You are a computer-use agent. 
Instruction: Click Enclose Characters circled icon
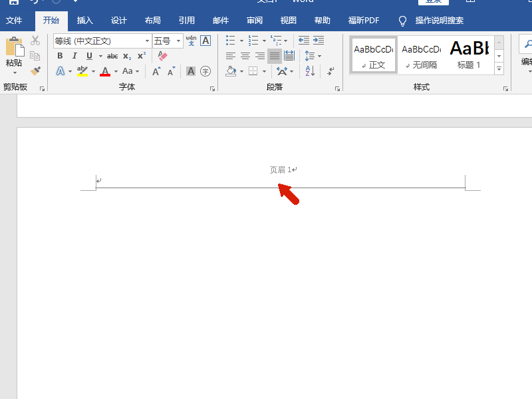tap(205, 71)
